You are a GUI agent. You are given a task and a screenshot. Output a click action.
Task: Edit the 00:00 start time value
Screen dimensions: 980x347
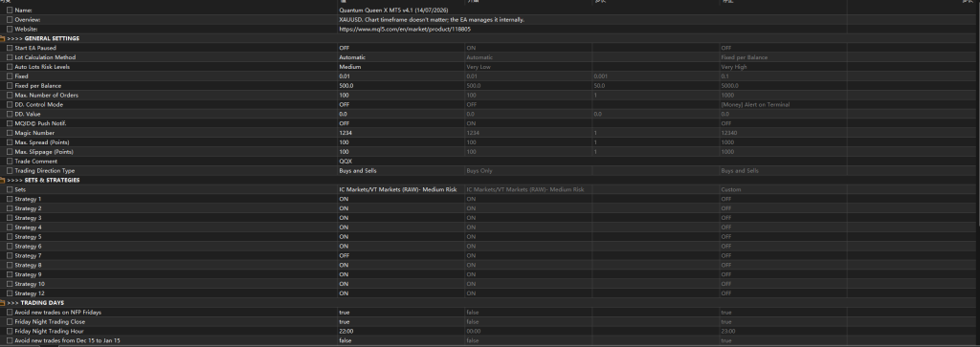point(473,331)
